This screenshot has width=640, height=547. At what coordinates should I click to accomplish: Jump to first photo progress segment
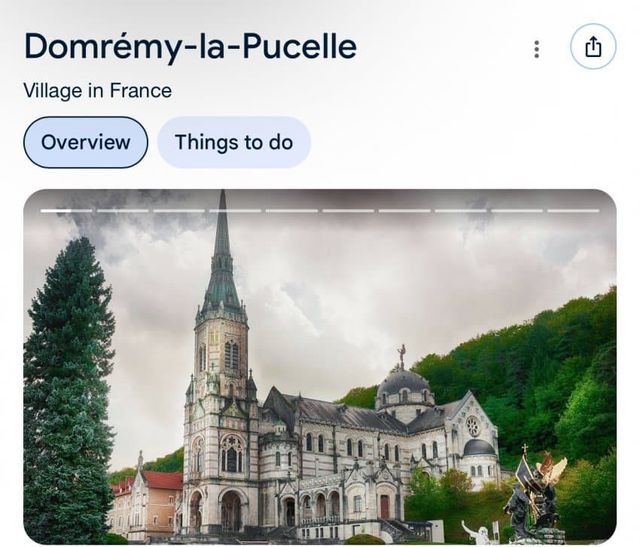coord(66,211)
